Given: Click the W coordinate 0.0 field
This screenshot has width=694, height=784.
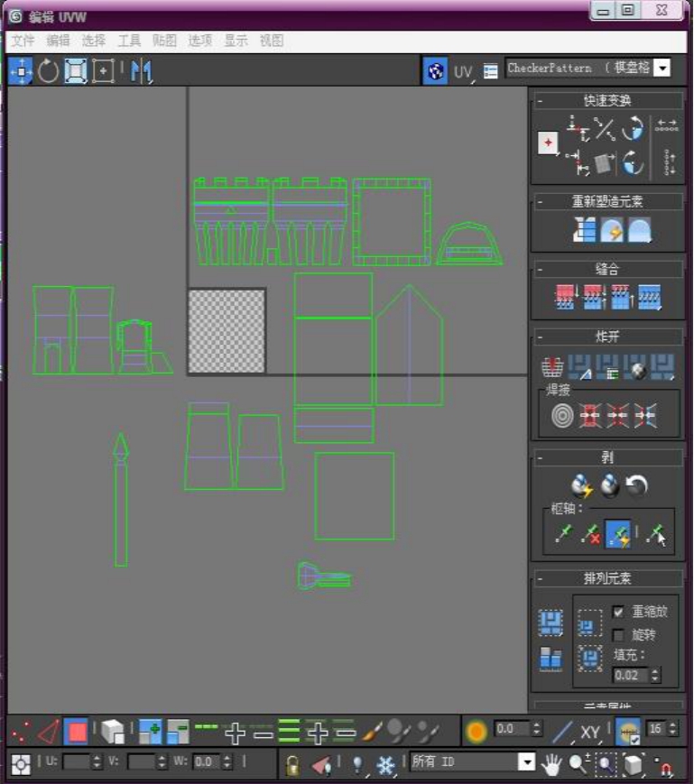Looking at the screenshot, I should coord(207,761).
